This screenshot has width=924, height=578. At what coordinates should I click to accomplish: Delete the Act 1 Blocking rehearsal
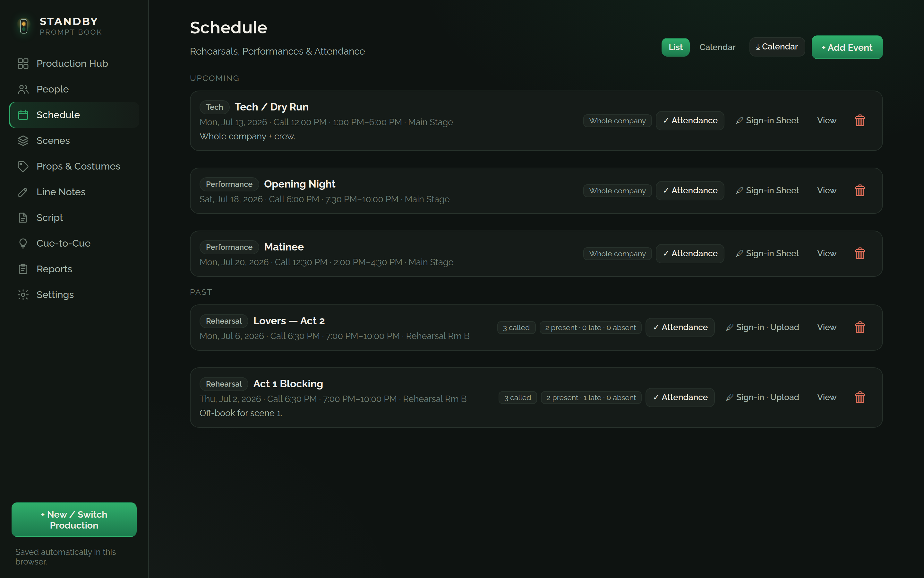860,398
